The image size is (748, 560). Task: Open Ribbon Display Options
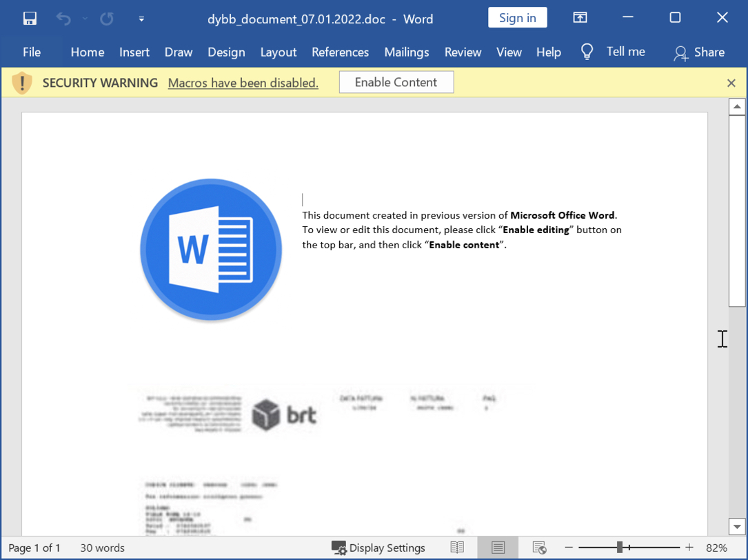pos(580,18)
